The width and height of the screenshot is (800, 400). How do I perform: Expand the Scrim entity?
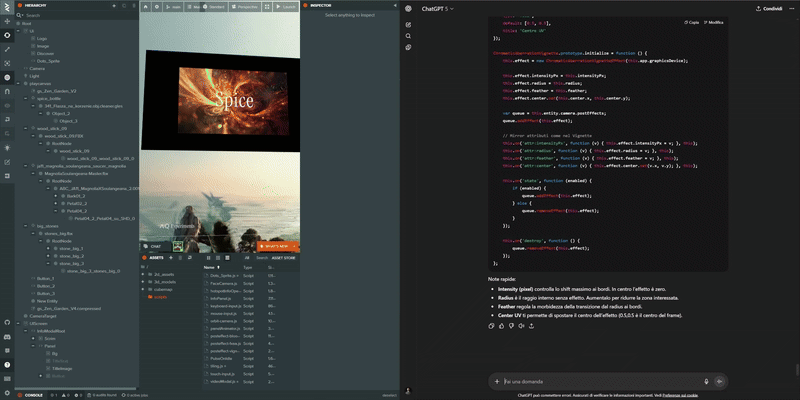click(x=33, y=338)
